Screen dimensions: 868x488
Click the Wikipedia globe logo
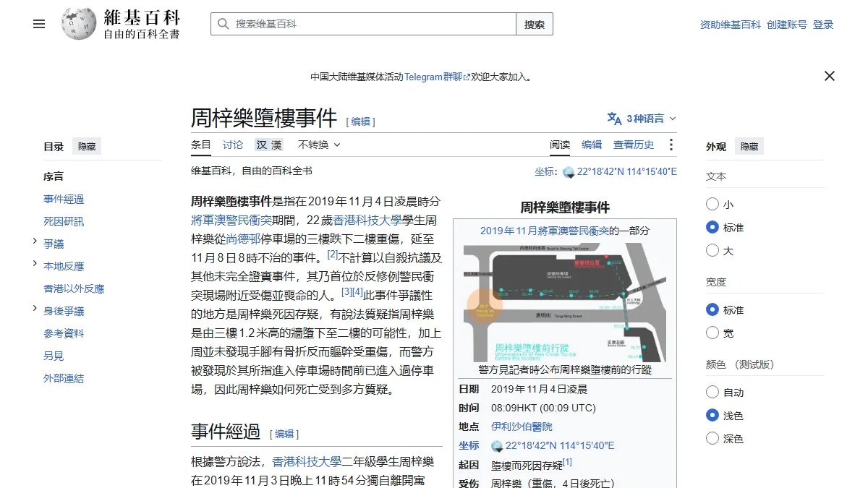click(x=77, y=24)
